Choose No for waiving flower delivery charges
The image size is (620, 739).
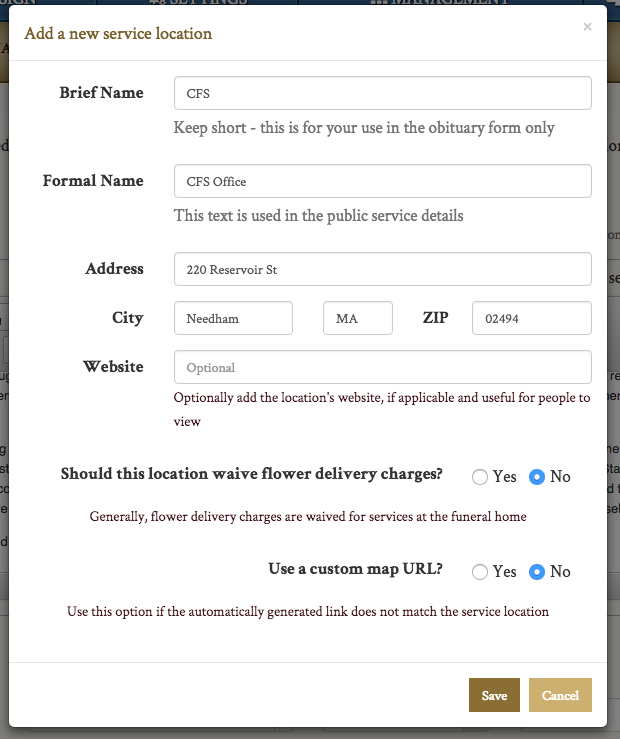tap(537, 477)
